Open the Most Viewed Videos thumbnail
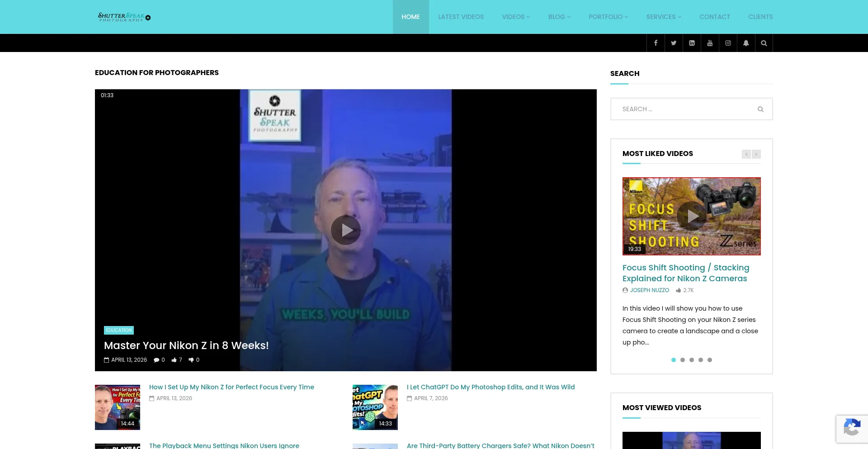 tap(692, 440)
